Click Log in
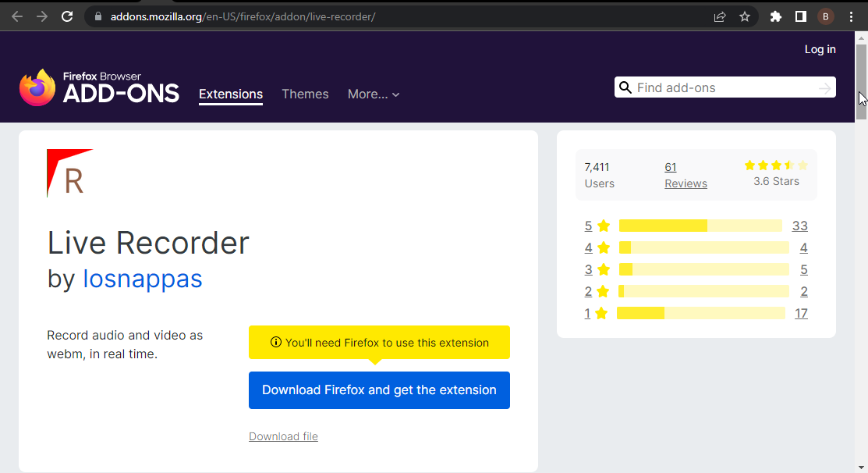 pyautogui.click(x=820, y=49)
